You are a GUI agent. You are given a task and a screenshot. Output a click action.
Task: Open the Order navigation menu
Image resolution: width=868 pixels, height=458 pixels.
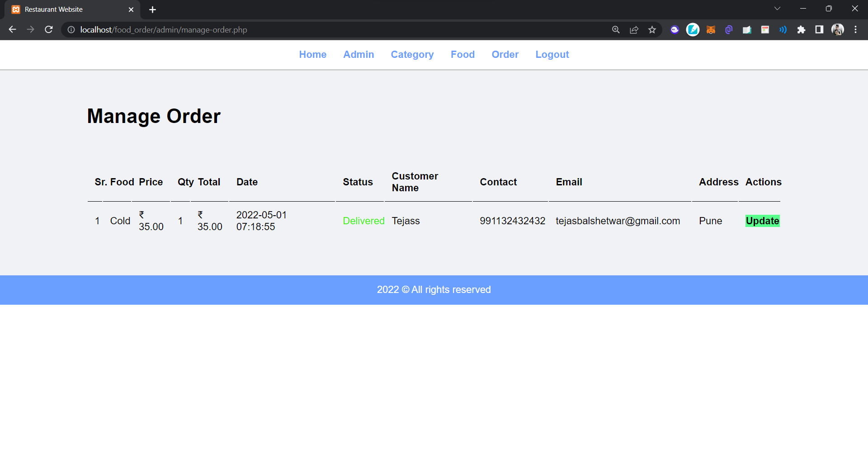tap(505, 55)
